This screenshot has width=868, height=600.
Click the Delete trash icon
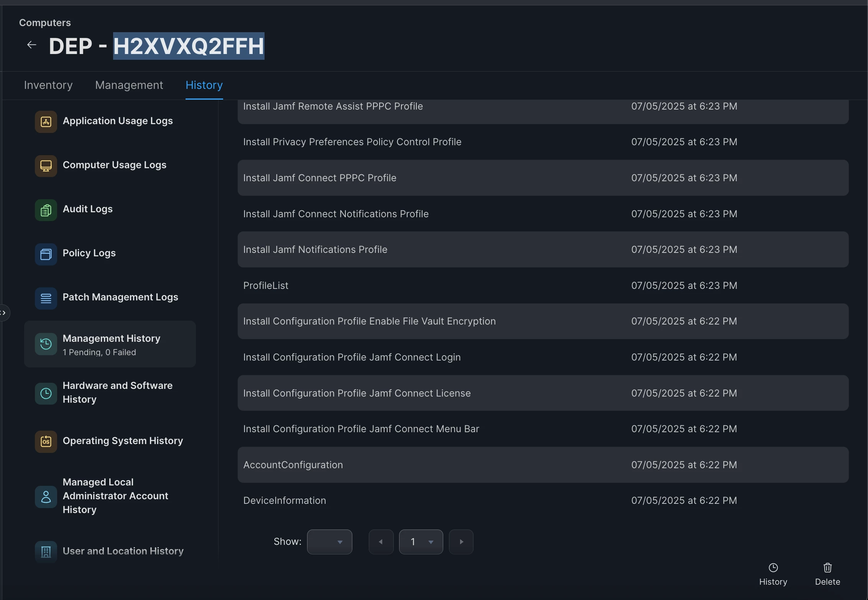click(828, 567)
